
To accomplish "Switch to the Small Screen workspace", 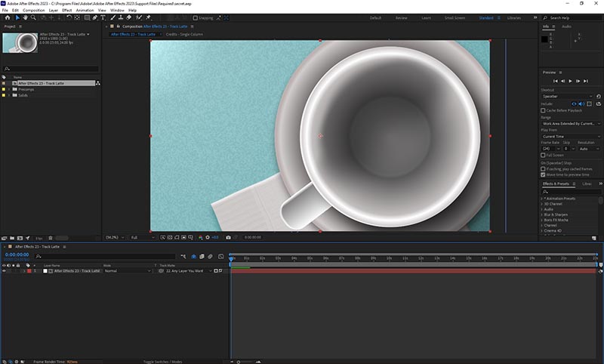I will click(455, 17).
